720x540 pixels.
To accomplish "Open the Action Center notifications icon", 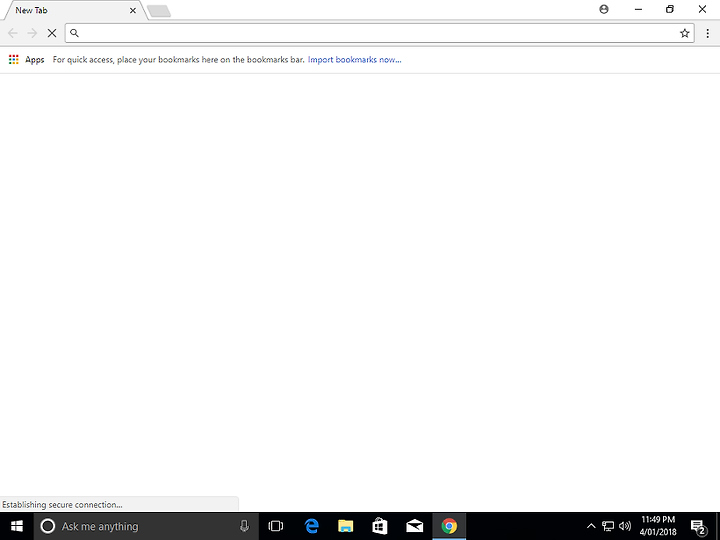I will (698, 527).
